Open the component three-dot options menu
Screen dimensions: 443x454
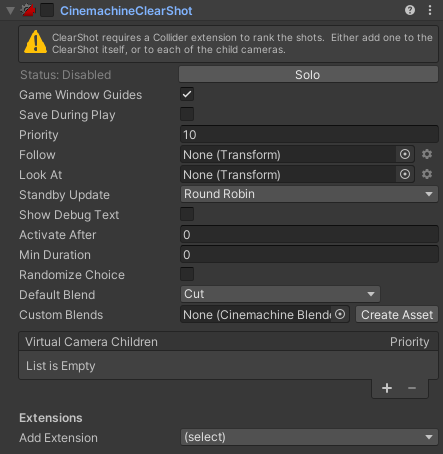[430, 10]
